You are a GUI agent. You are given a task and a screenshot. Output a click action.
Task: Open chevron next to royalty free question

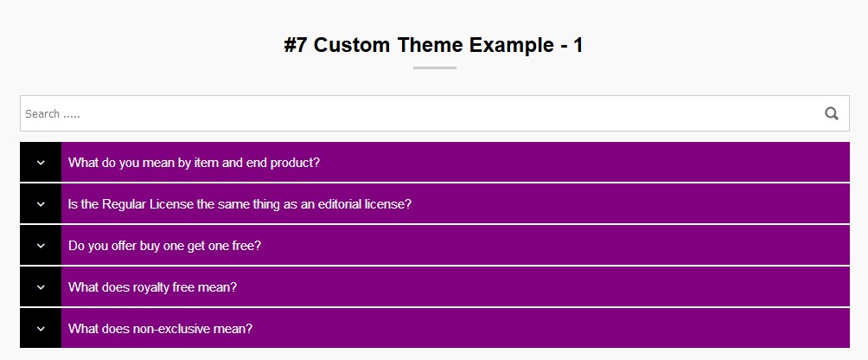(41, 287)
